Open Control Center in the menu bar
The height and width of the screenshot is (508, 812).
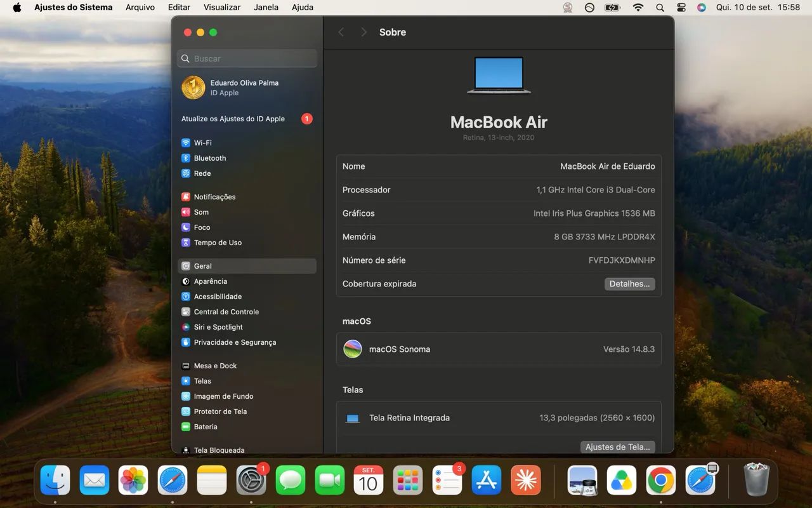[681, 8]
